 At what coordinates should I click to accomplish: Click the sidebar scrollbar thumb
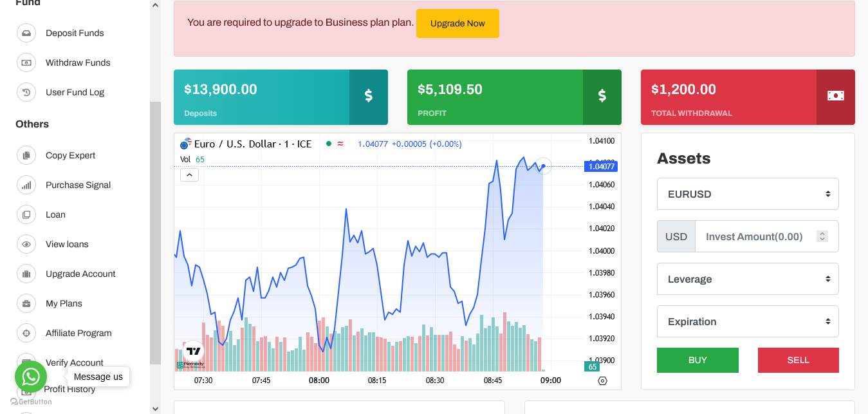click(155, 233)
